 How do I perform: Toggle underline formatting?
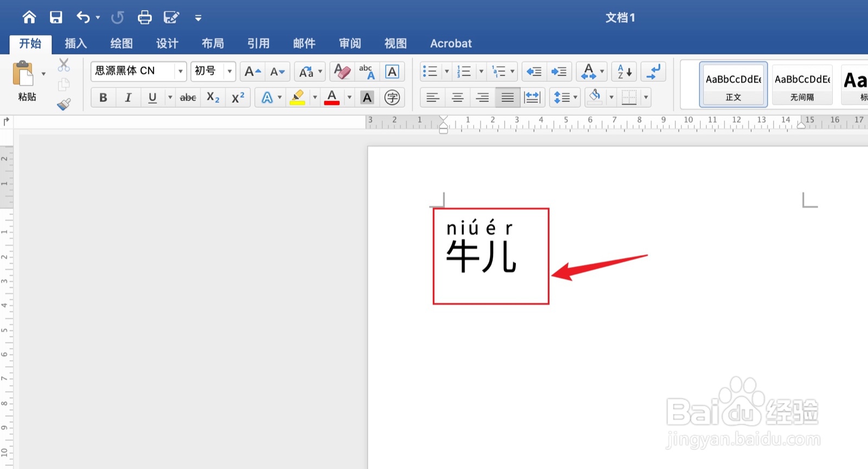click(x=152, y=98)
